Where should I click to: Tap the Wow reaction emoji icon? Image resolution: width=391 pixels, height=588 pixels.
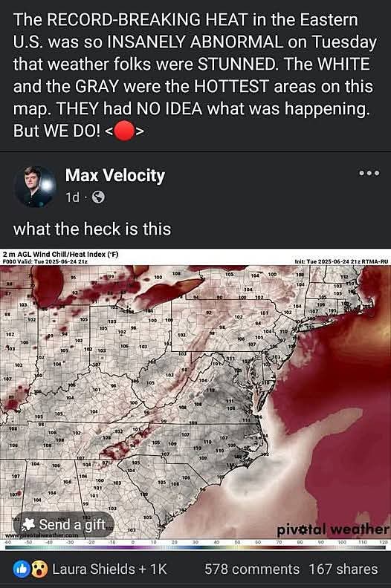(40, 569)
